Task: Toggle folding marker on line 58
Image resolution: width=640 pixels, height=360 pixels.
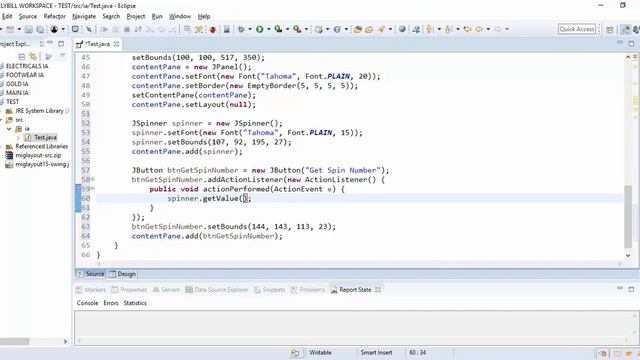Action: 93,180
